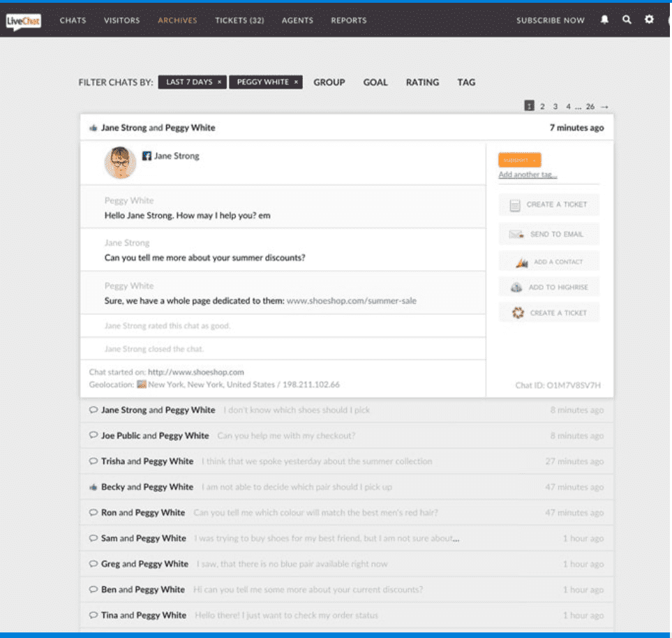This screenshot has height=638, width=672.
Task: Click Jane Strong's Facebook icon
Action: click(147, 156)
